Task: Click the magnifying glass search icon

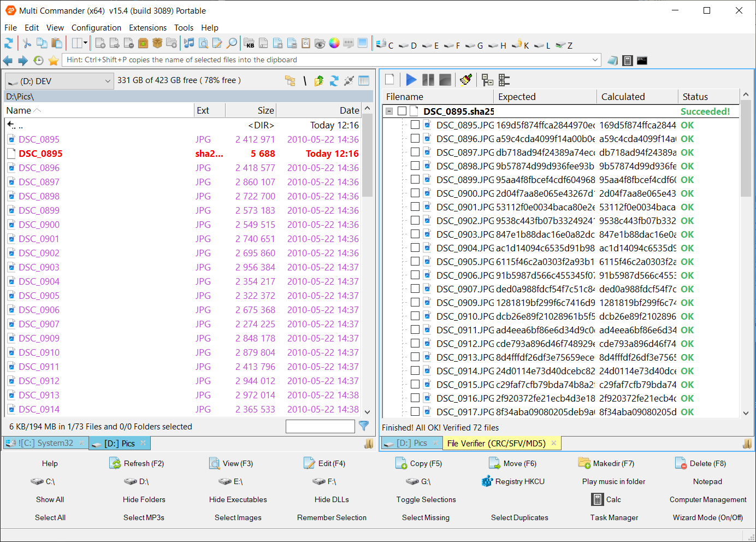Action: pyautogui.click(x=232, y=44)
